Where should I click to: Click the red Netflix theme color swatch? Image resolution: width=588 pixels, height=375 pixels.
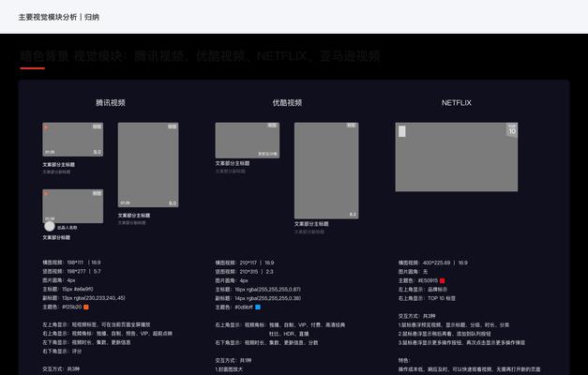[x=442, y=280]
